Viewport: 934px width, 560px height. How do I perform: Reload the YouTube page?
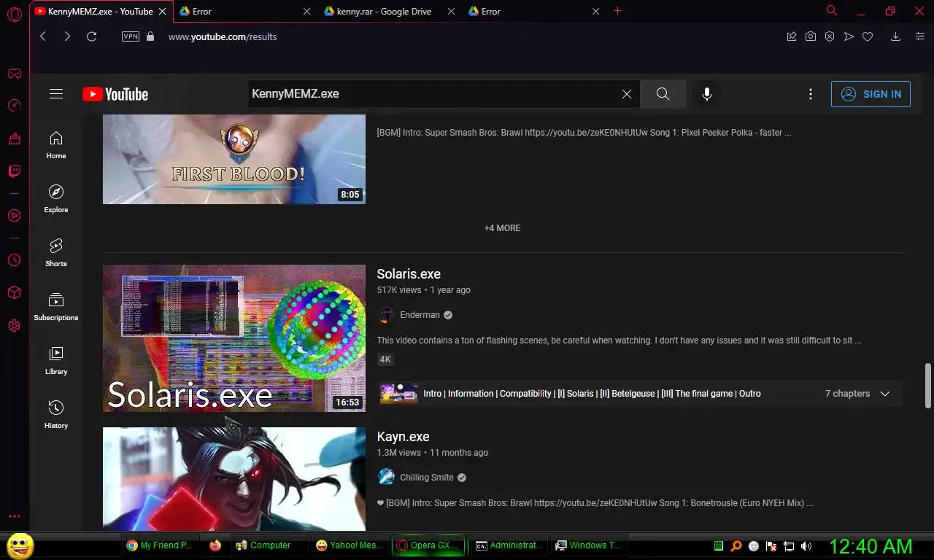(x=91, y=36)
